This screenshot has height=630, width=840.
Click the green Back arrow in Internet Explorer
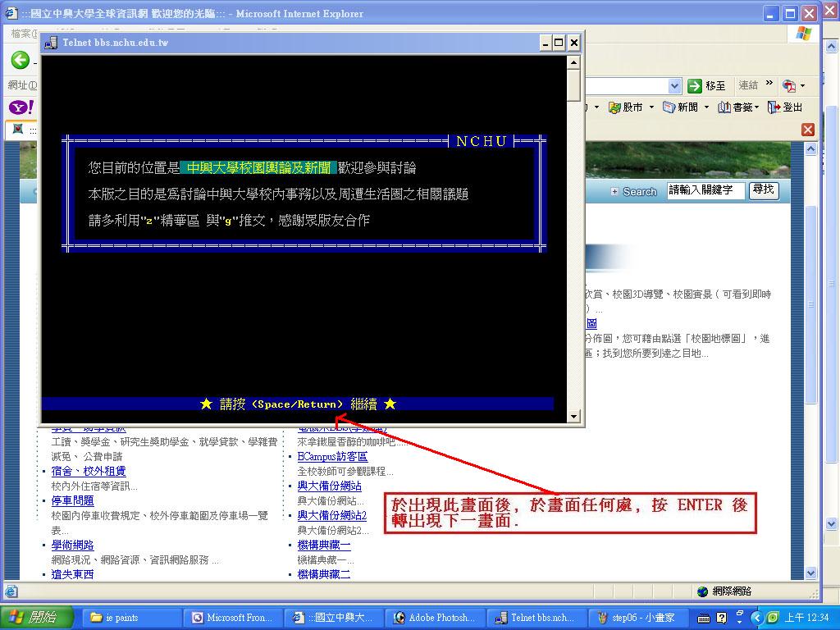pos(21,59)
